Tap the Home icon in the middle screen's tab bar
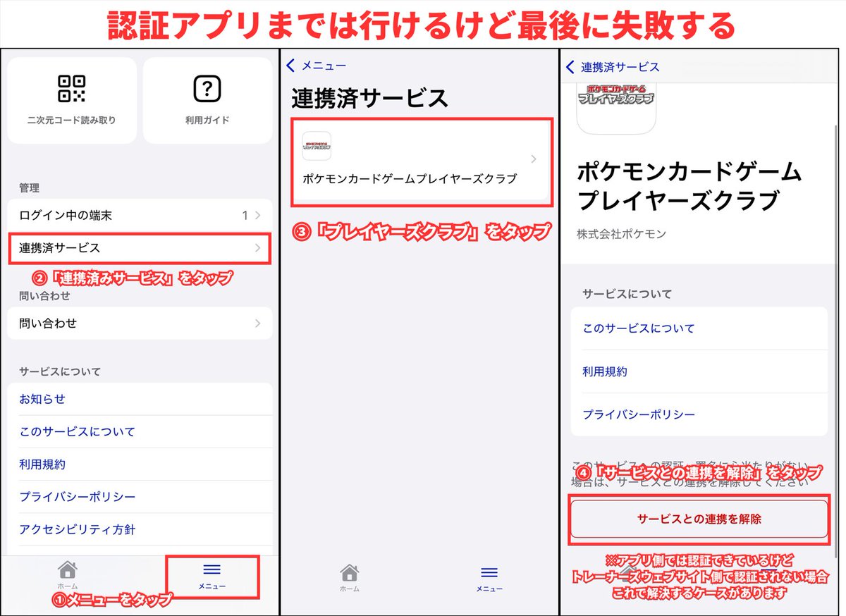The image size is (846, 616). point(349,573)
